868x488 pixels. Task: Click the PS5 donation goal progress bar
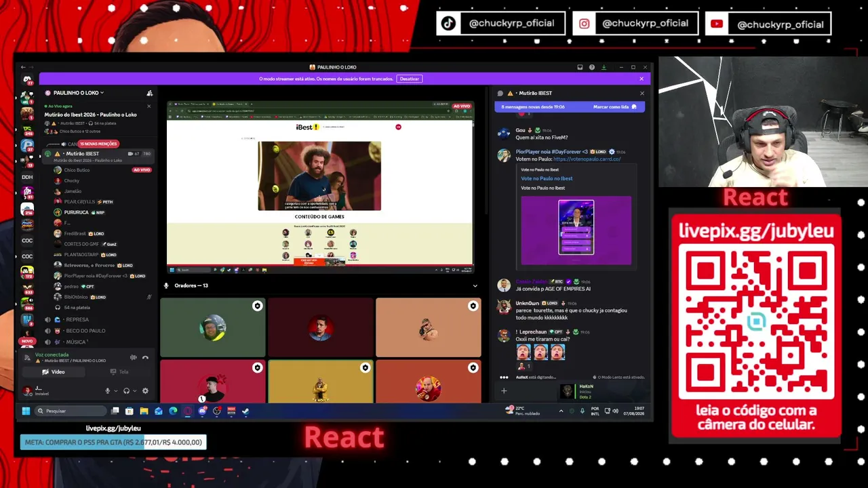point(113,443)
